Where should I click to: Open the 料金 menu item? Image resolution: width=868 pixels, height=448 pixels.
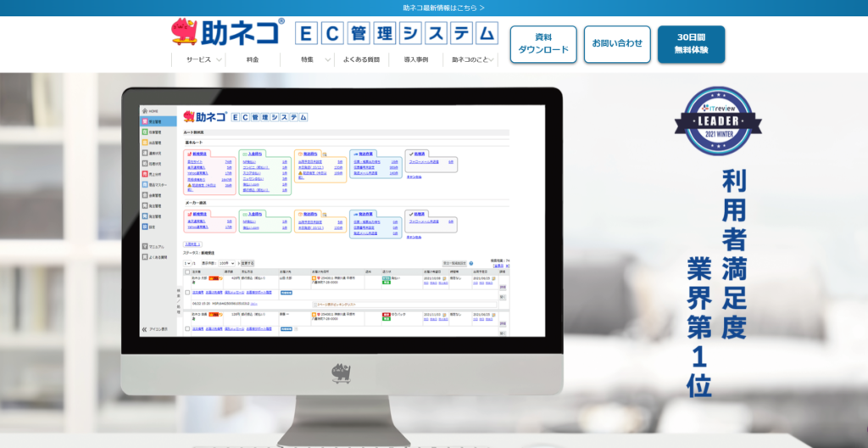pos(253,60)
